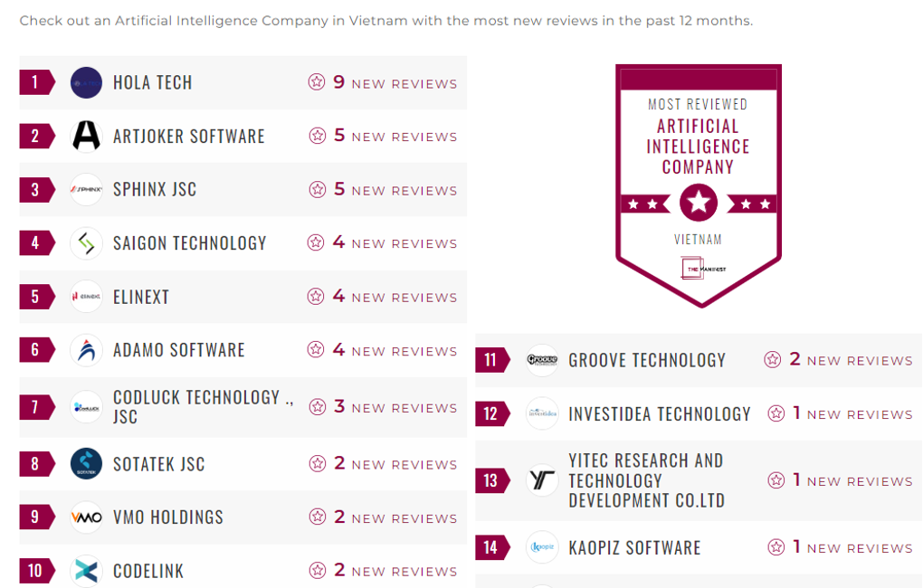Click the Yitec Research logo icon
The image size is (923, 588).
point(542,480)
